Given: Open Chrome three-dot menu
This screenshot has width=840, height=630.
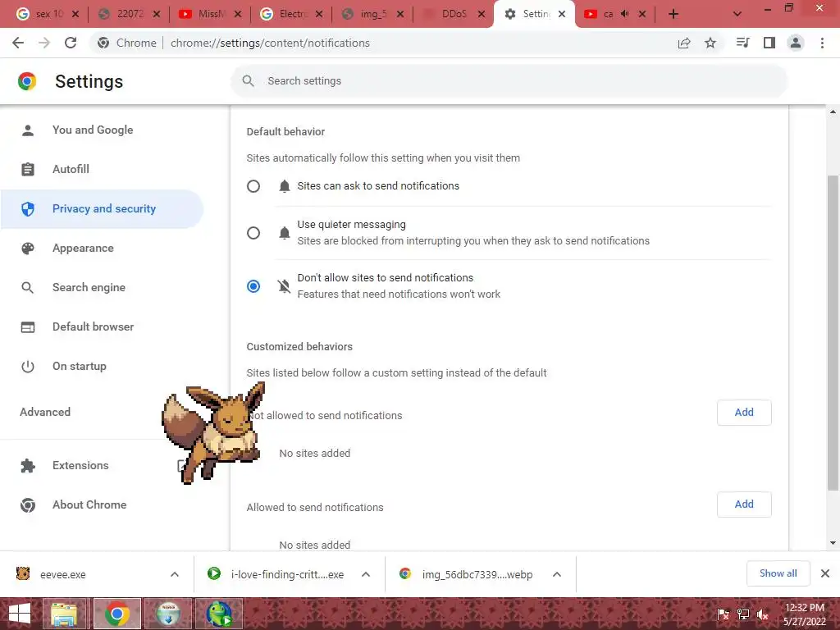Looking at the screenshot, I should coord(822,43).
